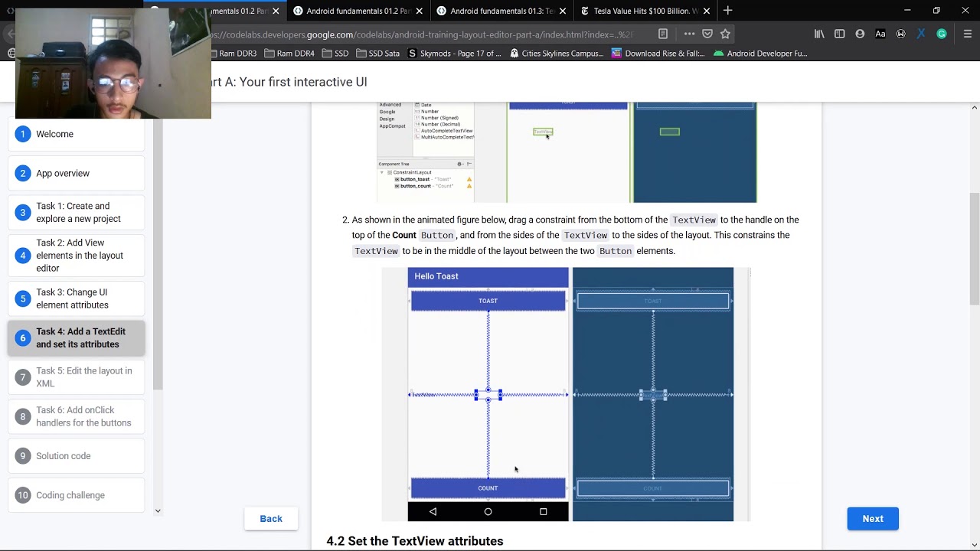The image size is (980, 551).
Task: Open Task 6: Add onClick handlers step
Action: click(76, 416)
